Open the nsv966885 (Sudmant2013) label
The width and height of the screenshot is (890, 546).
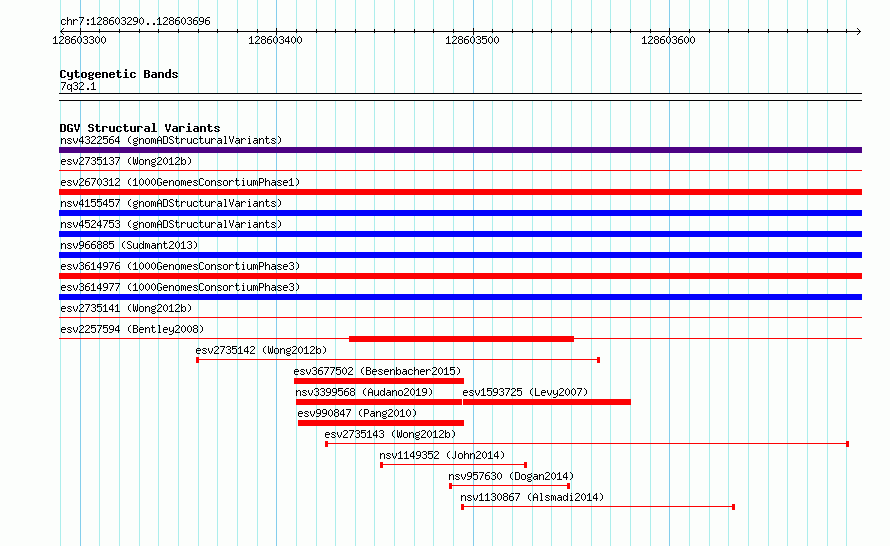tap(129, 245)
